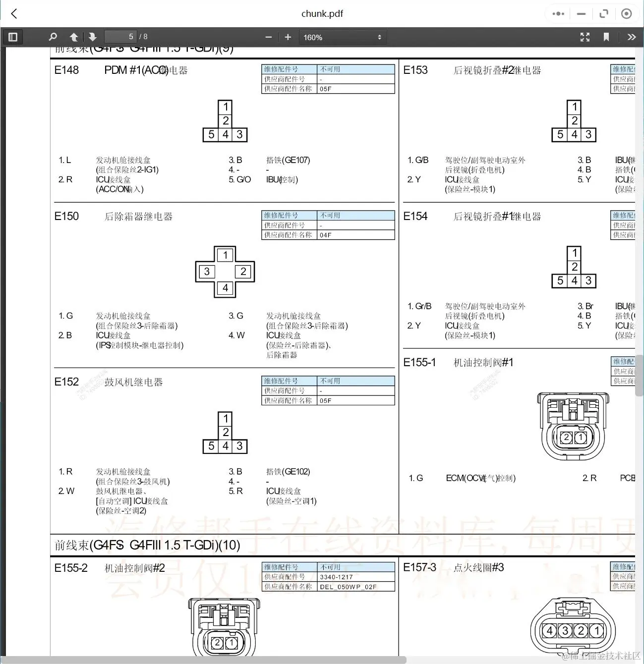Go to the previous page with the up arrow
The height and width of the screenshot is (664, 644).
(x=73, y=36)
